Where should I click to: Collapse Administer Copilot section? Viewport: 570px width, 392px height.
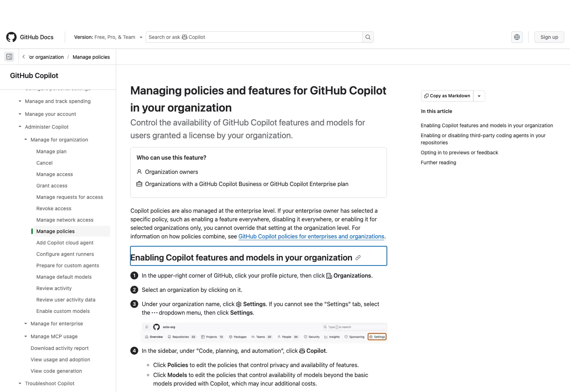point(46,127)
